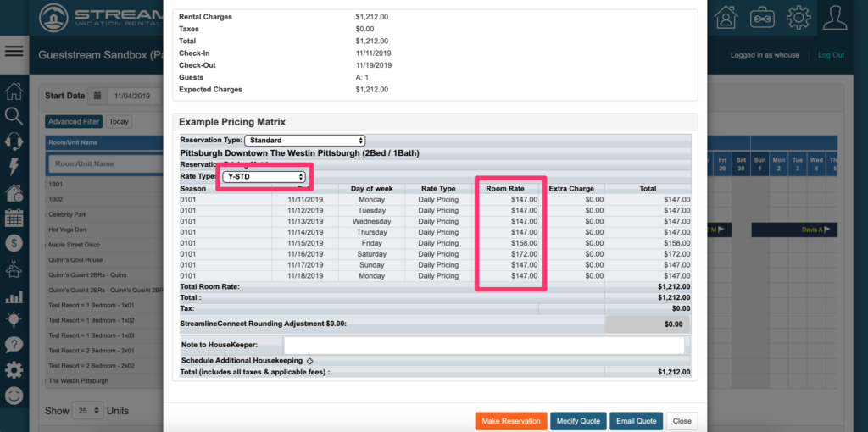Open the bar chart reports icon
This screenshot has width=868, height=432.
[x=14, y=296]
